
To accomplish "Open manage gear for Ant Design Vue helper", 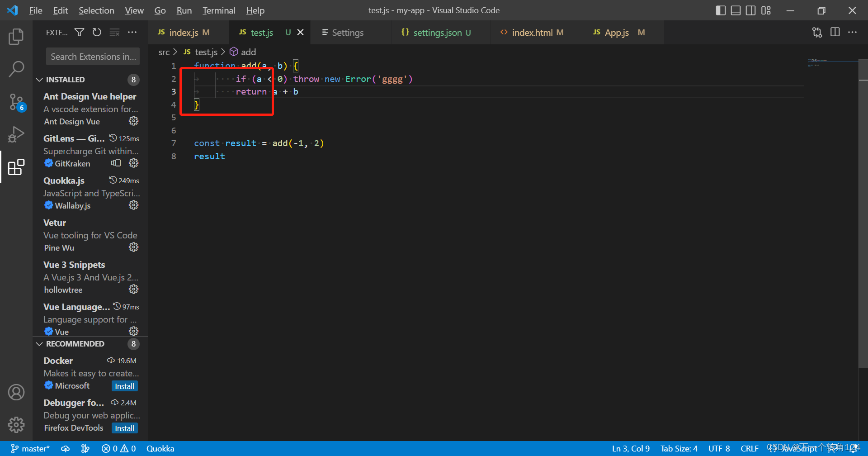I will [133, 121].
